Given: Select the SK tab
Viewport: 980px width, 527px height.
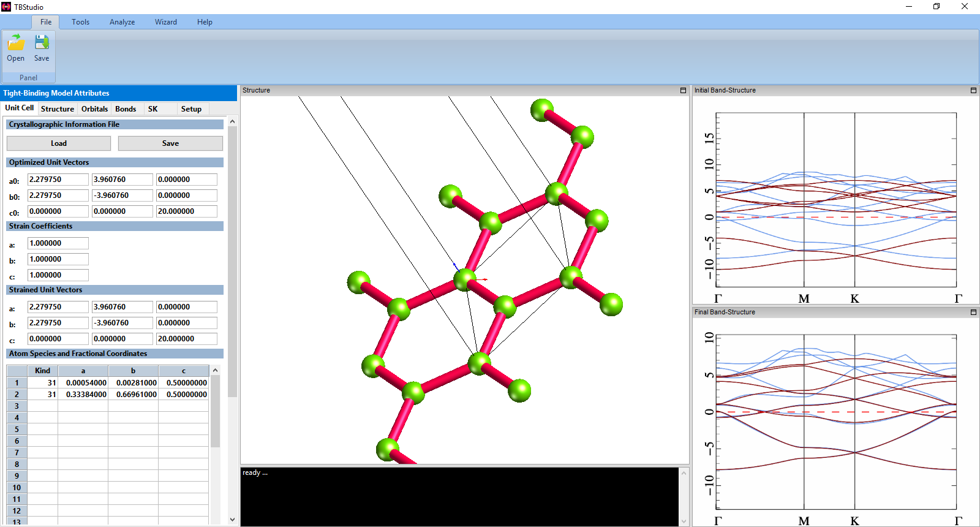Looking at the screenshot, I should click(153, 109).
